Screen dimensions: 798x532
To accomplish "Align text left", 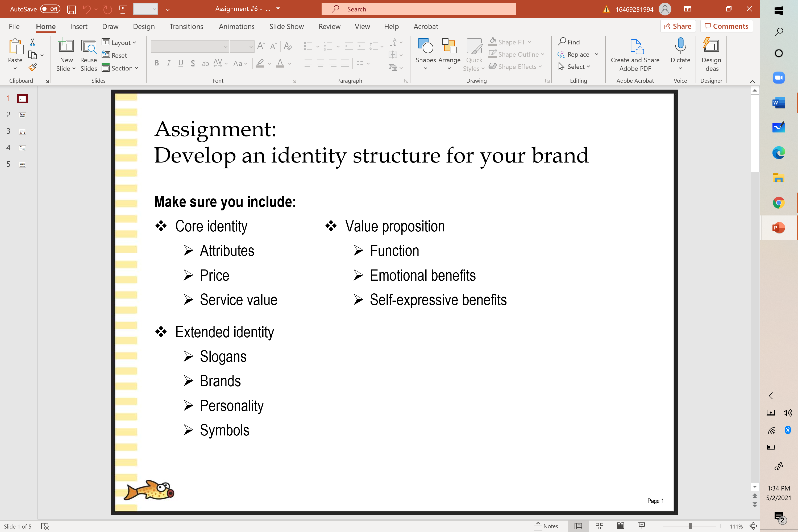I will click(308, 63).
